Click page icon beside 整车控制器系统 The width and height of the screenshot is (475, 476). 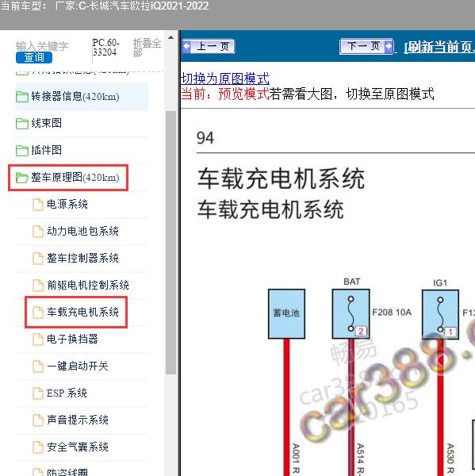point(37,259)
